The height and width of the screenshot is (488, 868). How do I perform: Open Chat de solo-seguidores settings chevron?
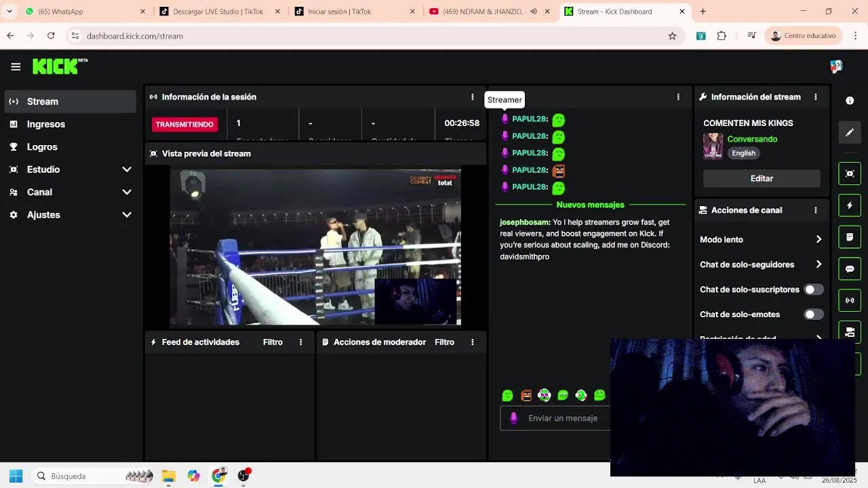(818, 264)
